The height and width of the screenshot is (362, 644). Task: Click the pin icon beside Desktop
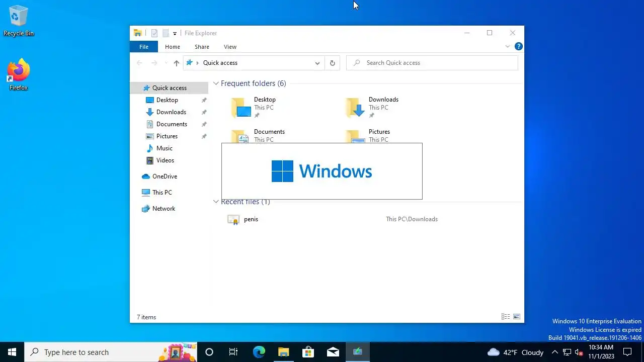204,100
